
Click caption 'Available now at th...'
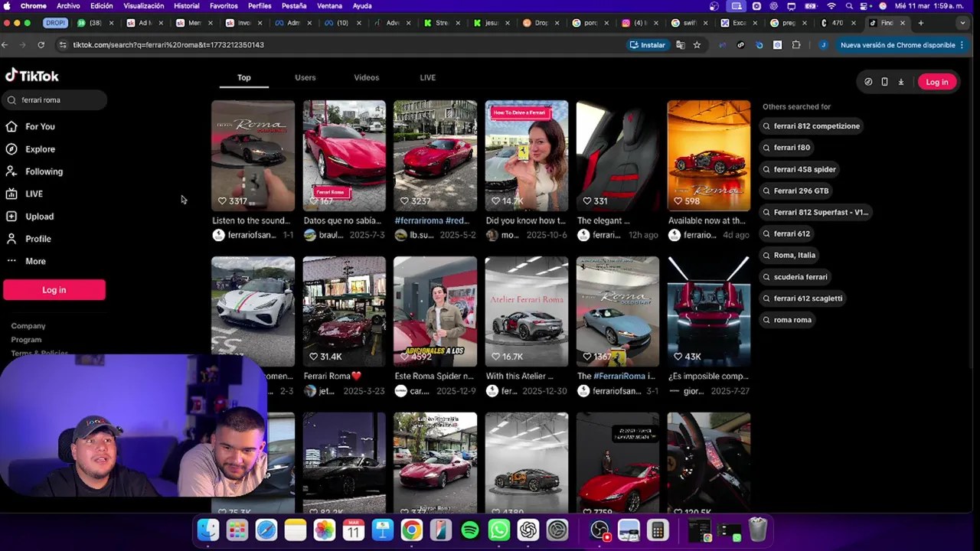707,220
